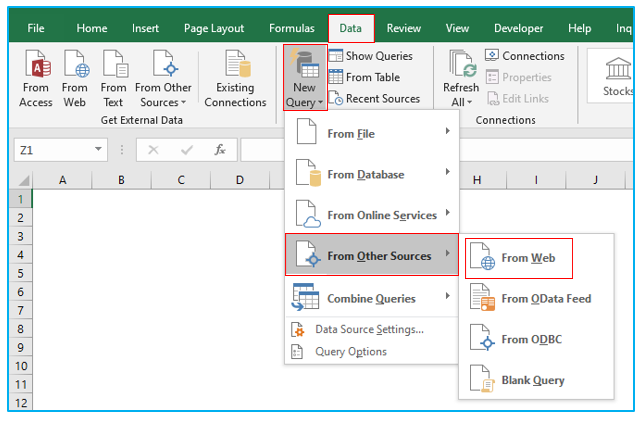643x421 pixels.
Task: Select column C header
Action: pos(181,180)
